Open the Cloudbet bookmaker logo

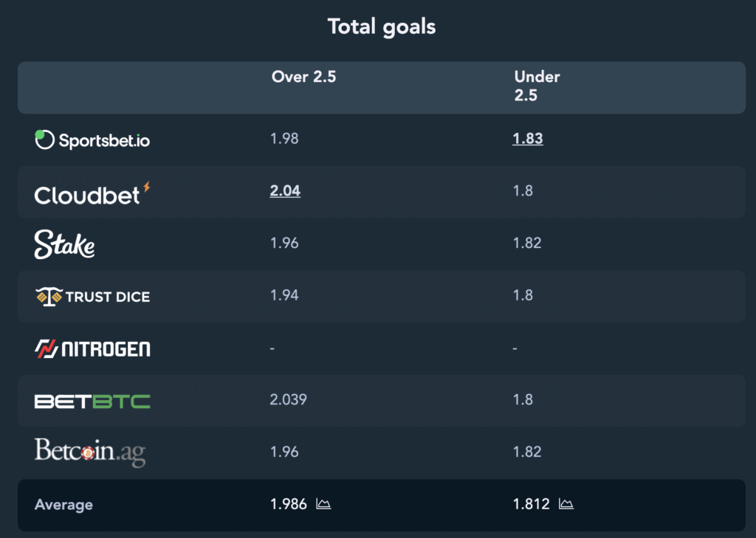click(x=92, y=194)
